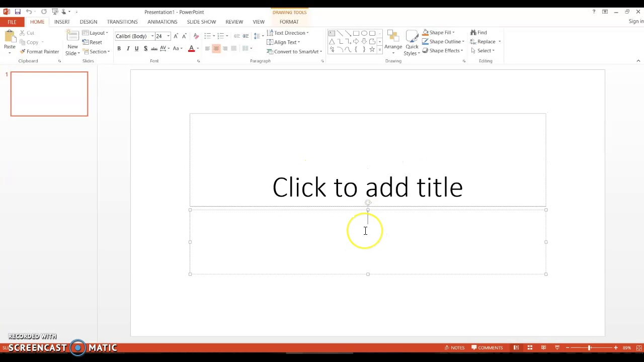Justify the text
Image resolution: width=644 pixels, height=362 pixels.
234,49
